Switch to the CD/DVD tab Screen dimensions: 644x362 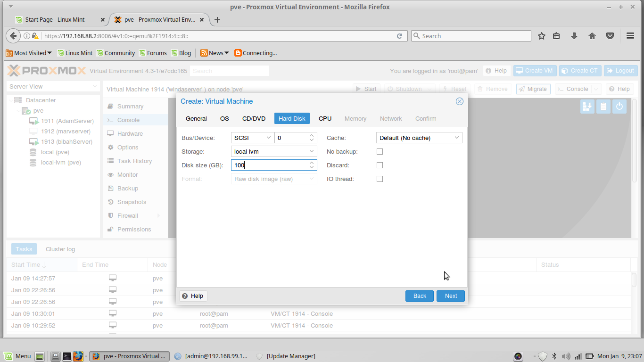pos(254,118)
